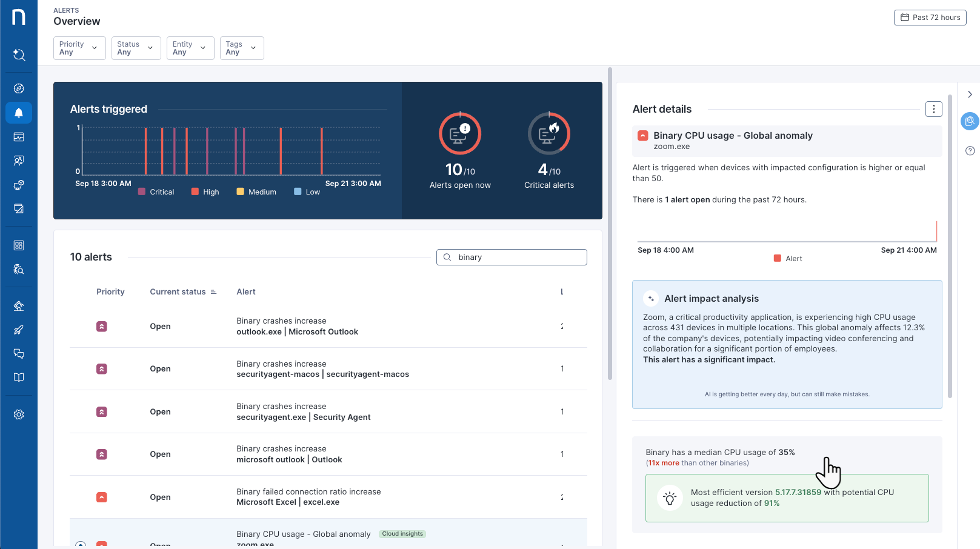Toggle the Low legend item in chart

coord(307,192)
